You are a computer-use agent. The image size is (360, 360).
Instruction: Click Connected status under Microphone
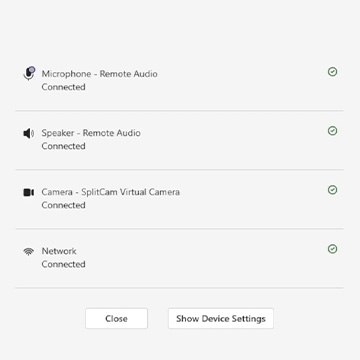(x=63, y=87)
